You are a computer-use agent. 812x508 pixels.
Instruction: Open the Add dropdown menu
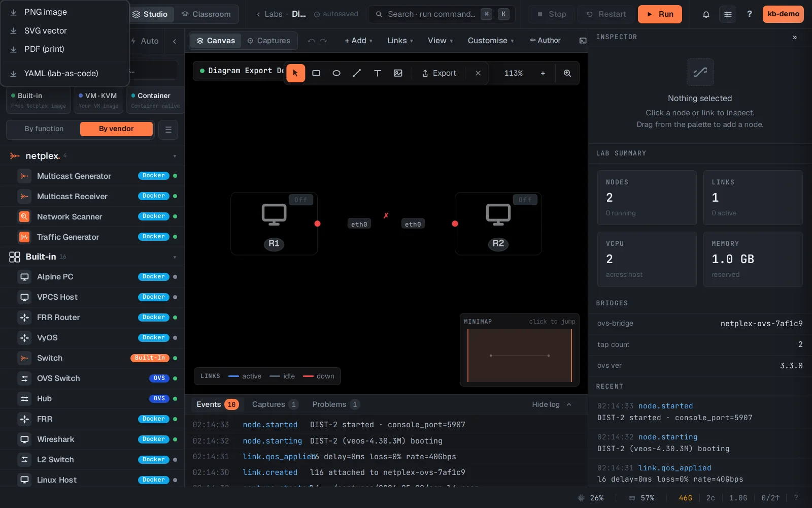(358, 41)
